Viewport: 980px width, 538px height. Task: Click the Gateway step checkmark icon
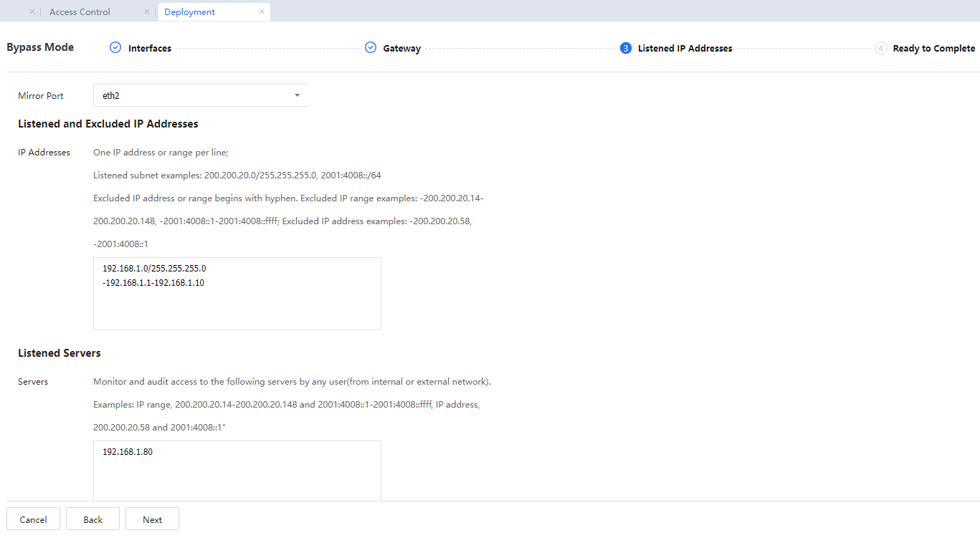[x=371, y=48]
